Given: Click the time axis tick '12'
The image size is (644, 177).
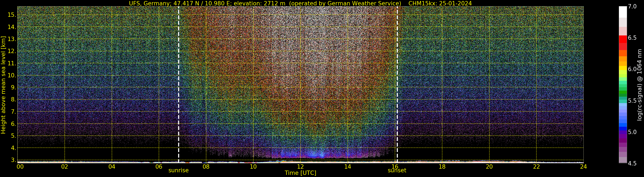Looking at the screenshot, I should tap(300, 166).
